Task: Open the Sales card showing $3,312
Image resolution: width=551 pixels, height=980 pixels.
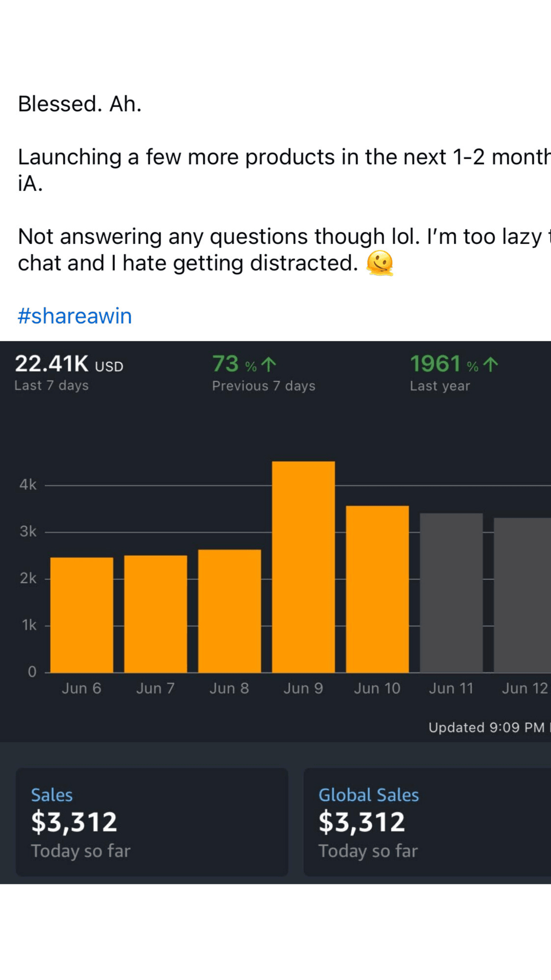Action: click(x=152, y=822)
